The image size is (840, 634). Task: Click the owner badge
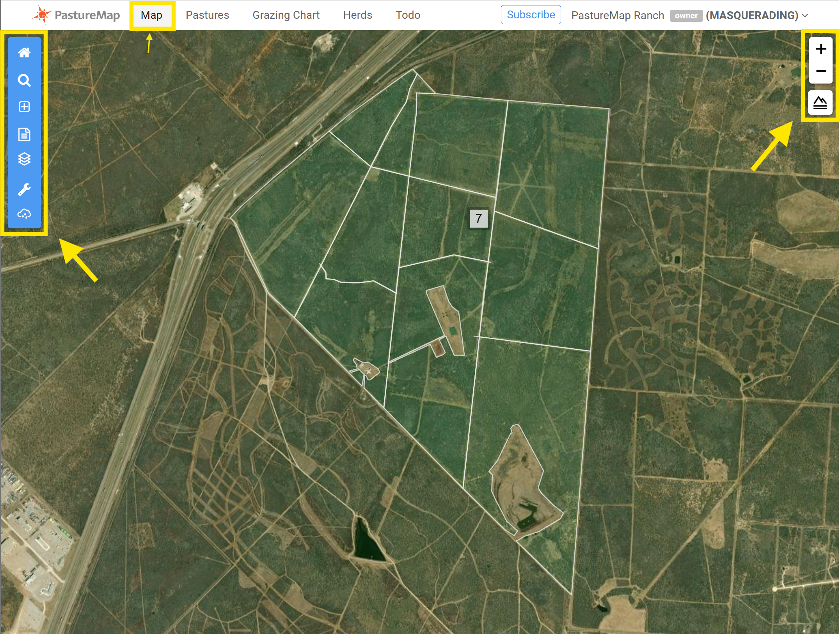click(x=686, y=16)
